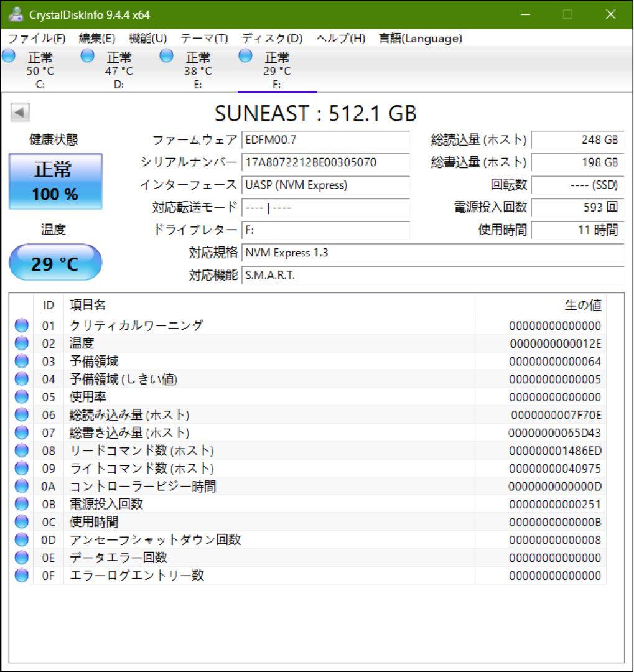Click the status dot beside クリティカルワーニング

click(22, 325)
